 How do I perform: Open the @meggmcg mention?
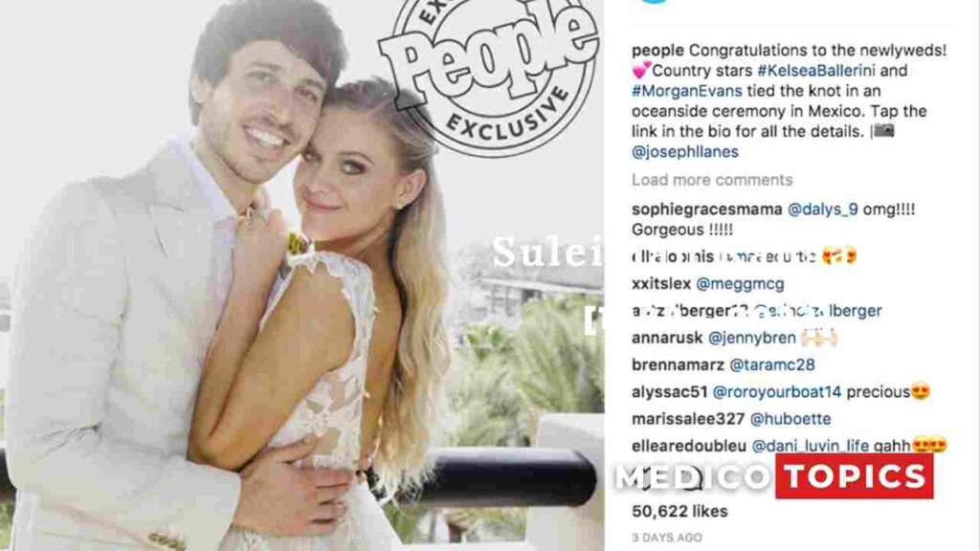[x=740, y=283]
